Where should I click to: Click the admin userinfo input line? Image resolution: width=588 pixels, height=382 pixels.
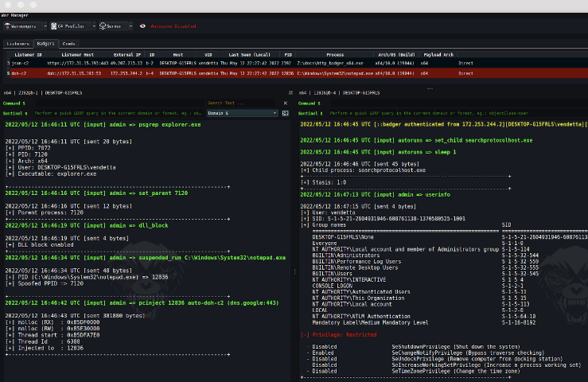click(x=375, y=195)
